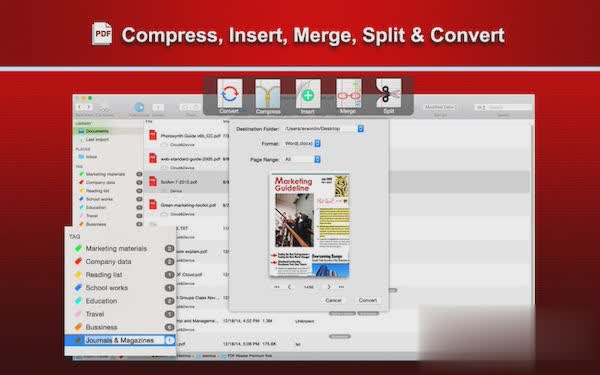Go to next page in preview navigator
600x375 pixels.
click(x=329, y=287)
